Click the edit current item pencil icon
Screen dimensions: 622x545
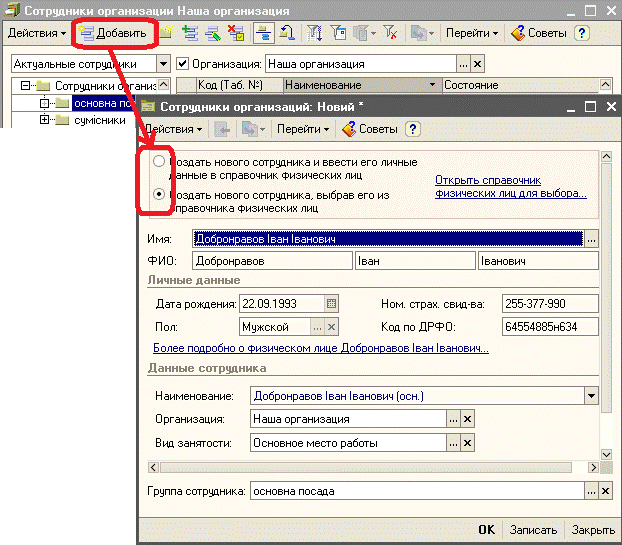[x=213, y=33]
